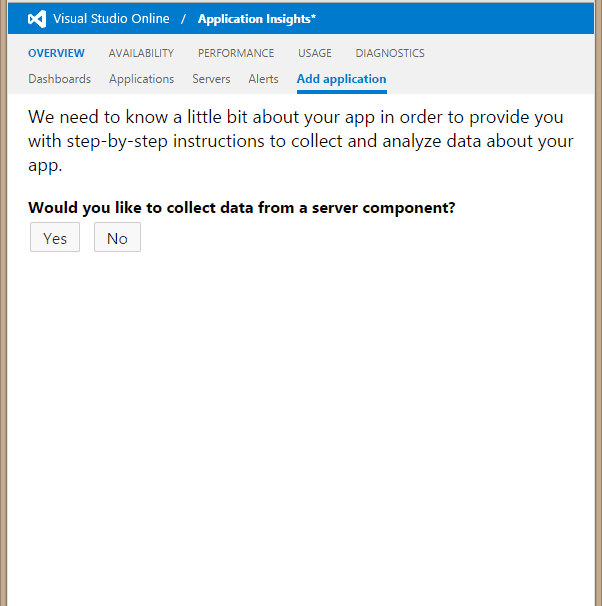Switch to the OVERVIEW tab
Screen dimensions: 602x606
click(56, 53)
